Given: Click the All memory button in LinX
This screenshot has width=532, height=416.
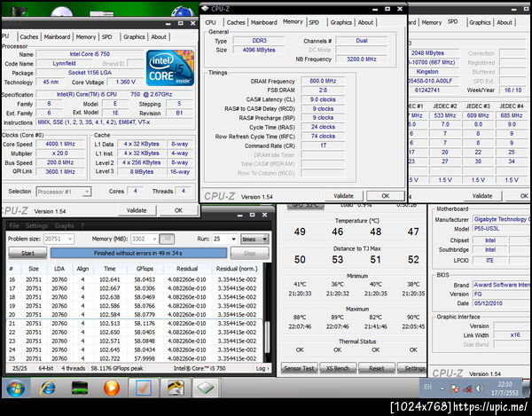Looking at the screenshot, I should point(167,239).
